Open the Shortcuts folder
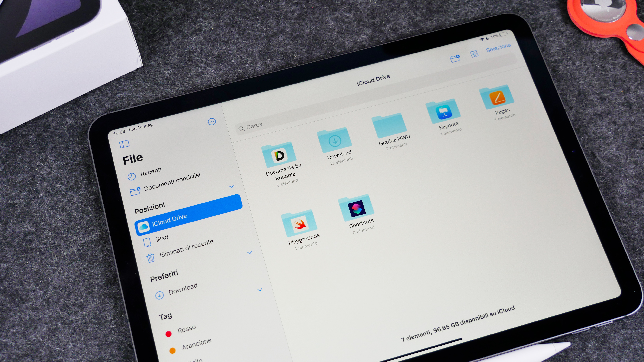The width and height of the screenshot is (644, 362). tap(356, 208)
